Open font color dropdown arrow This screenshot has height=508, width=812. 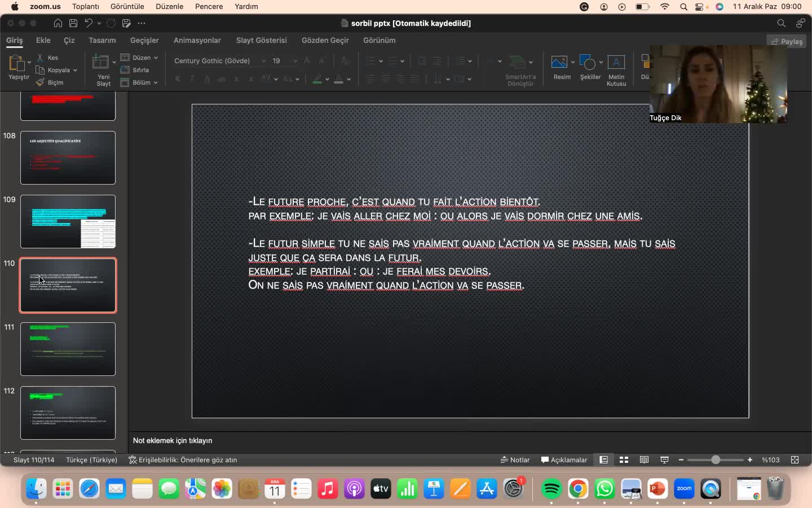click(x=349, y=79)
